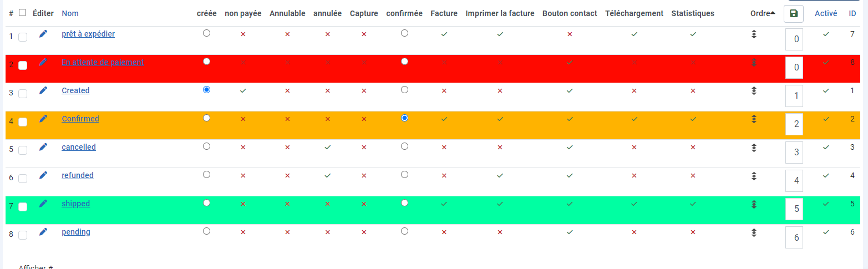Select the créée radio for cancelled row
Image resolution: width=868 pixels, height=269 pixels.
click(x=207, y=146)
